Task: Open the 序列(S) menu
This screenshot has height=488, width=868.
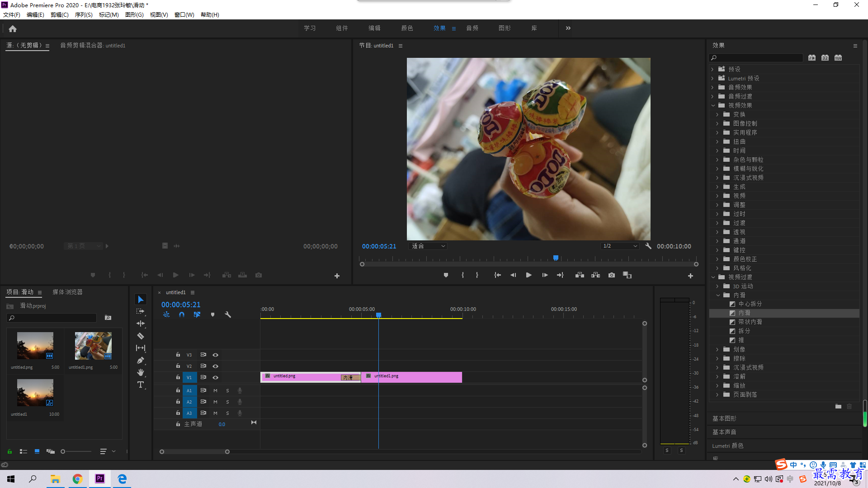Action: pos(84,15)
